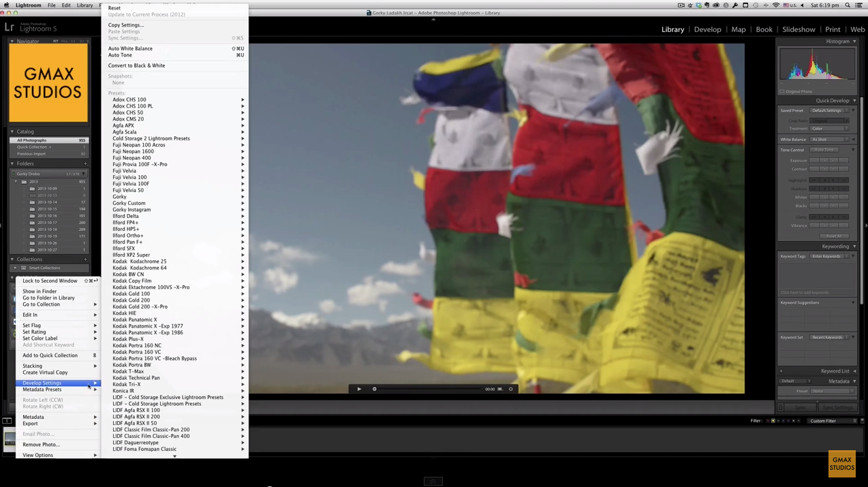Open the Treatment Color dropdown
This screenshot has height=487, width=868.
[x=830, y=129]
